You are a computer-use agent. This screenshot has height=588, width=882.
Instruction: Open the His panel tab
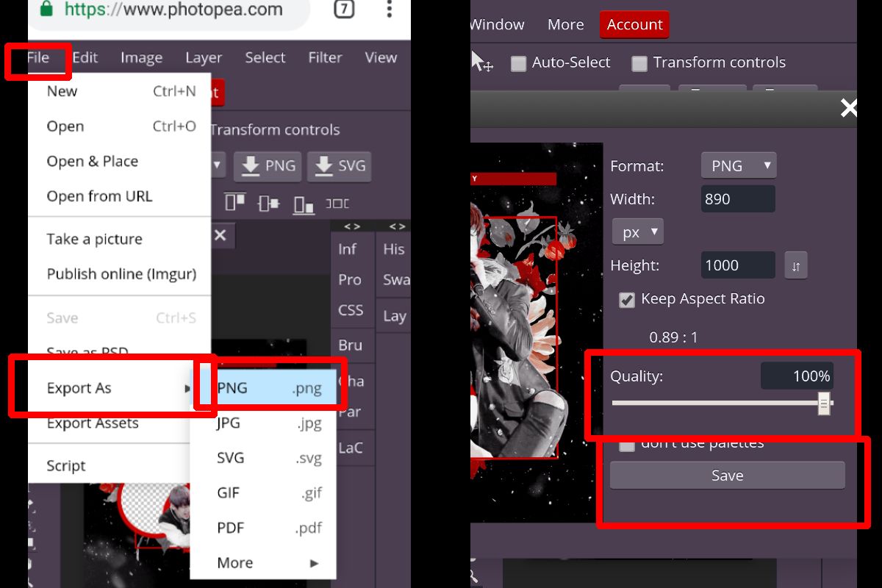394,249
